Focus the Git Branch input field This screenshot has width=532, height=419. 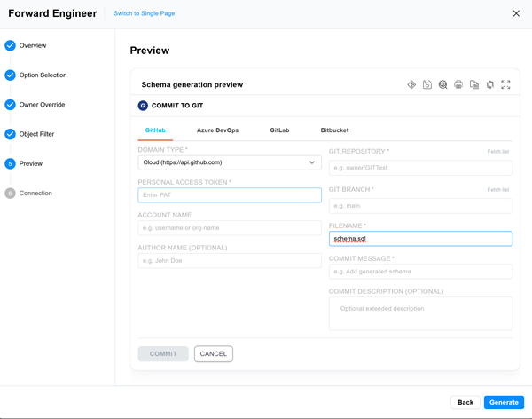420,206
